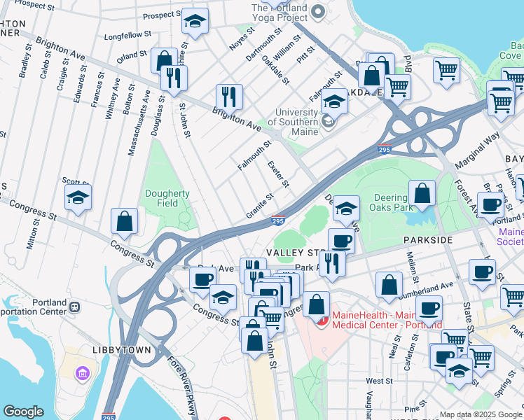Open the shopping bag marker in Deering Oaks Park
The image size is (524, 420).
[x=422, y=194]
